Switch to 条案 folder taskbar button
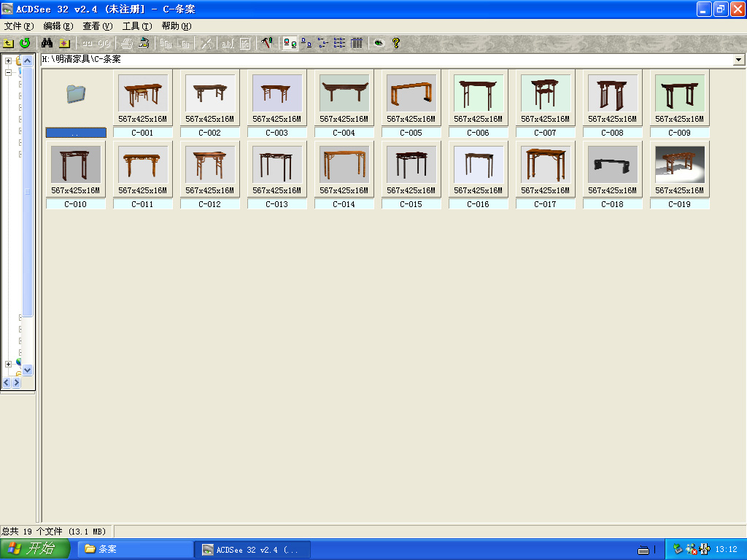Image resolution: width=747 pixels, height=560 pixels. pos(136,550)
